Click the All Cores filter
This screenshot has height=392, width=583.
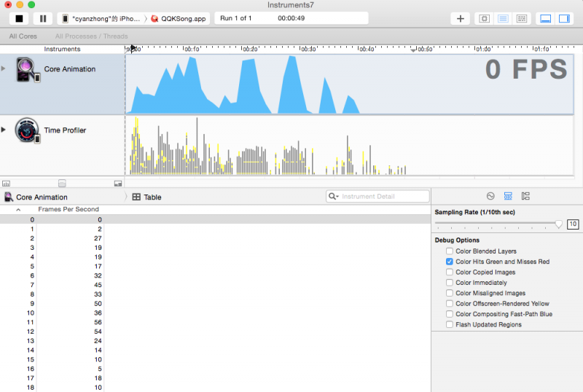click(x=23, y=36)
